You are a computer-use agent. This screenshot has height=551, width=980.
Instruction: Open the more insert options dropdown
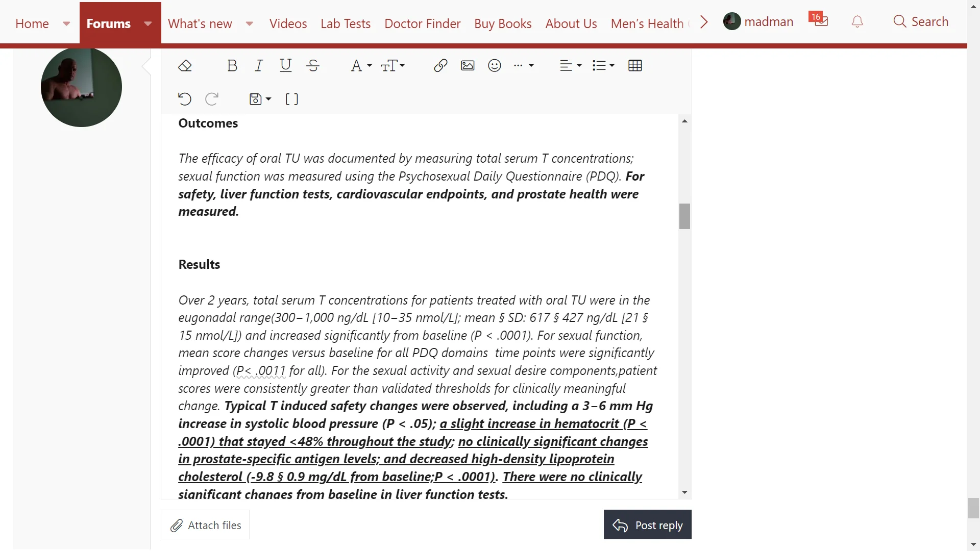click(x=524, y=66)
